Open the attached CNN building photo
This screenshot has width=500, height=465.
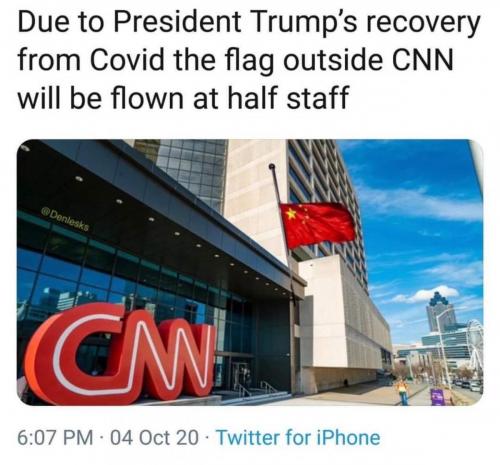[x=250, y=272]
